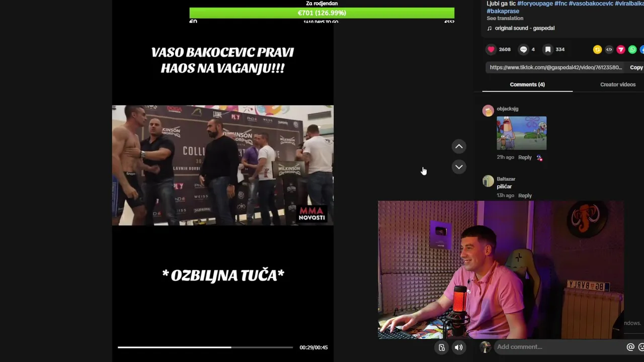
Task: Click the 'piličar' comment text
Action: (x=504, y=187)
